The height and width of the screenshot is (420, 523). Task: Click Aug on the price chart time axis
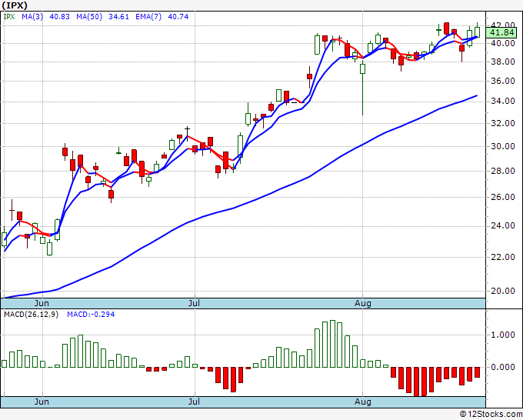[x=363, y=303]
